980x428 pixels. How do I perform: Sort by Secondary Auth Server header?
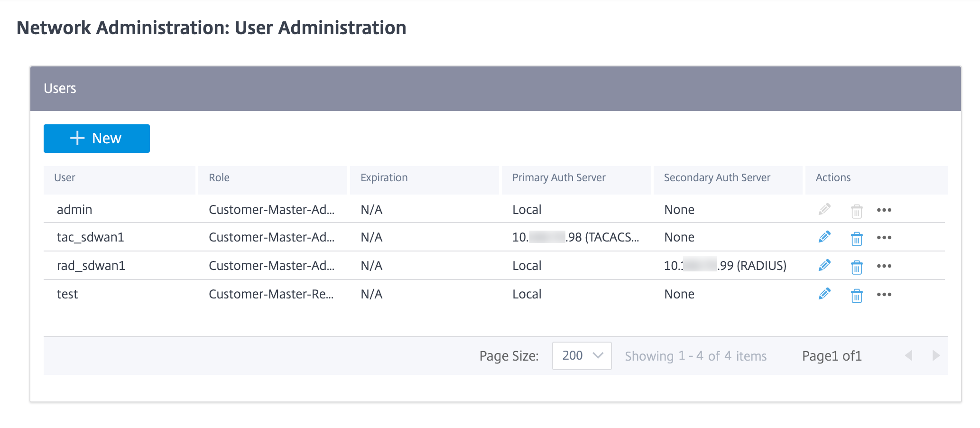728,180
